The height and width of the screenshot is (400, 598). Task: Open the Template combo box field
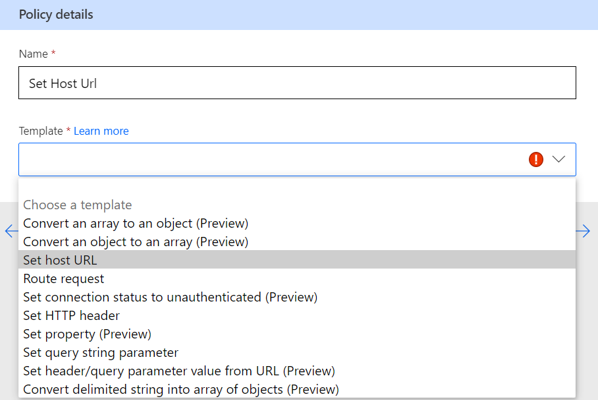click(x=297, y=159)
